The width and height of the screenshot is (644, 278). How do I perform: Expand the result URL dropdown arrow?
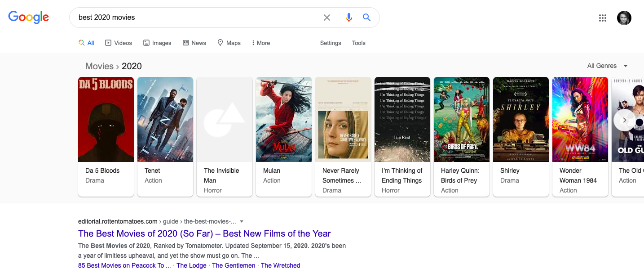pyautogui.click(x=242, y=222)
